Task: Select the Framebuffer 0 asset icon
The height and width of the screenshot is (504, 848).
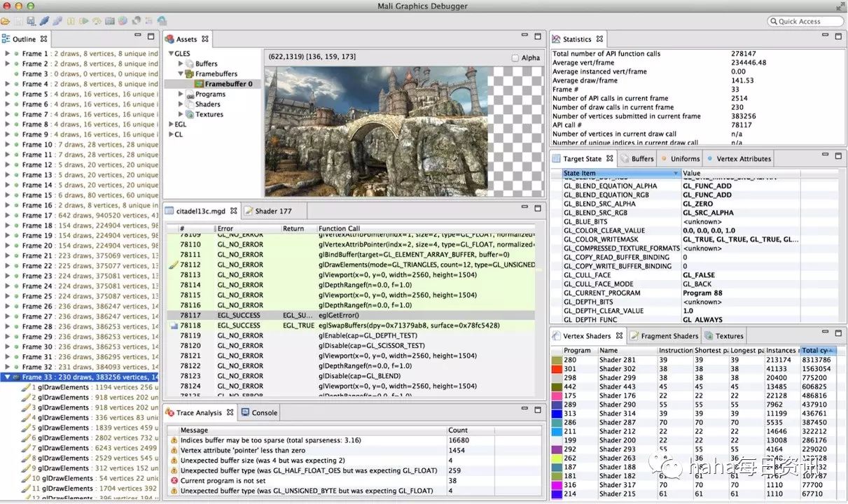Action: click(x=200, y=84)
